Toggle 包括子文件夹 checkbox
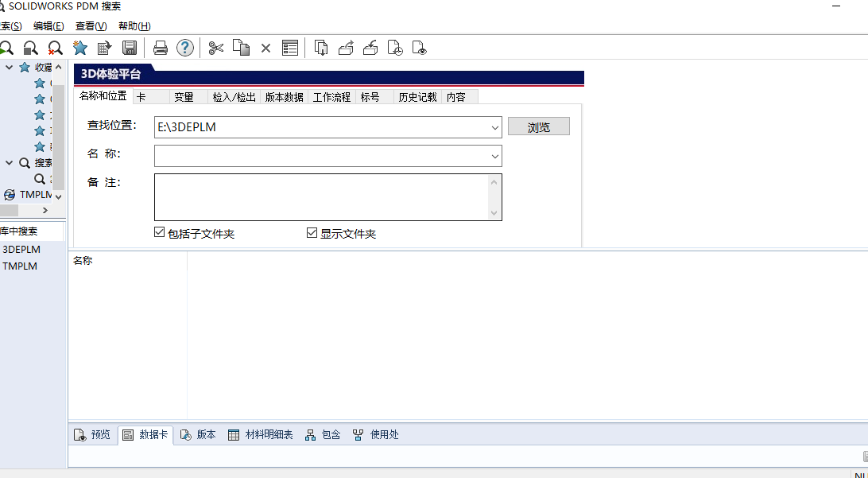Image resolution: width=868 pixels, height=478 pixels. (x=160, y=232)
